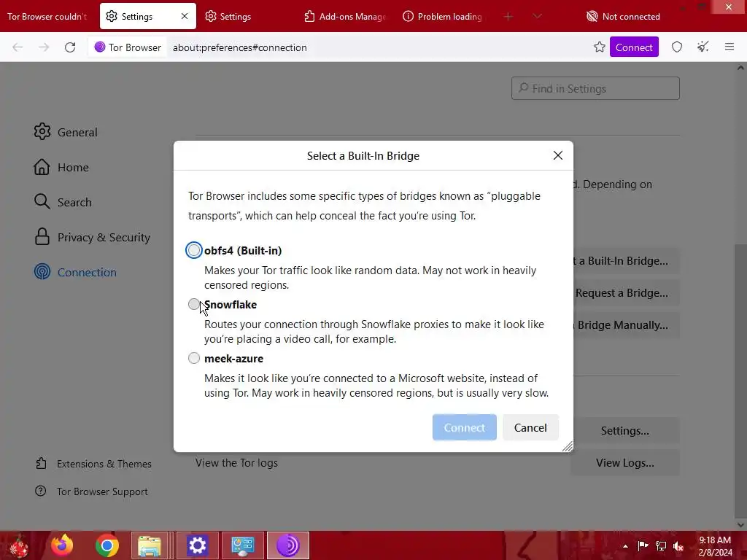
Task: Click the Built-In Bridge... button behind the dialog
Action: coord(625,260)
